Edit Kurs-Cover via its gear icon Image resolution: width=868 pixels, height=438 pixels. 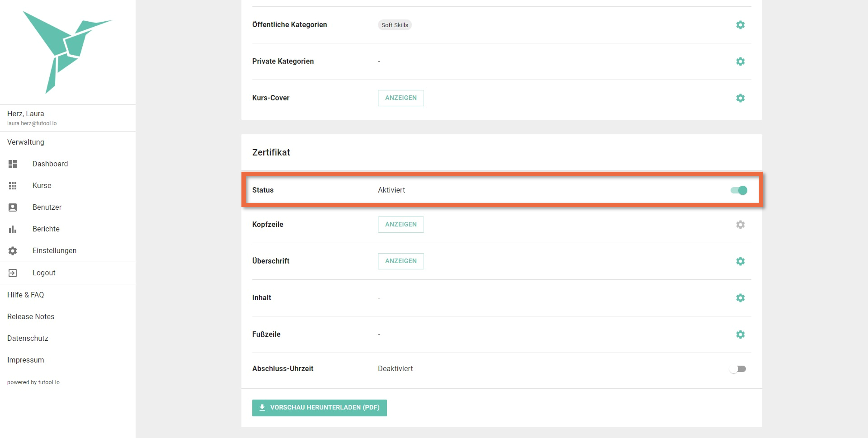pos(740,98)
